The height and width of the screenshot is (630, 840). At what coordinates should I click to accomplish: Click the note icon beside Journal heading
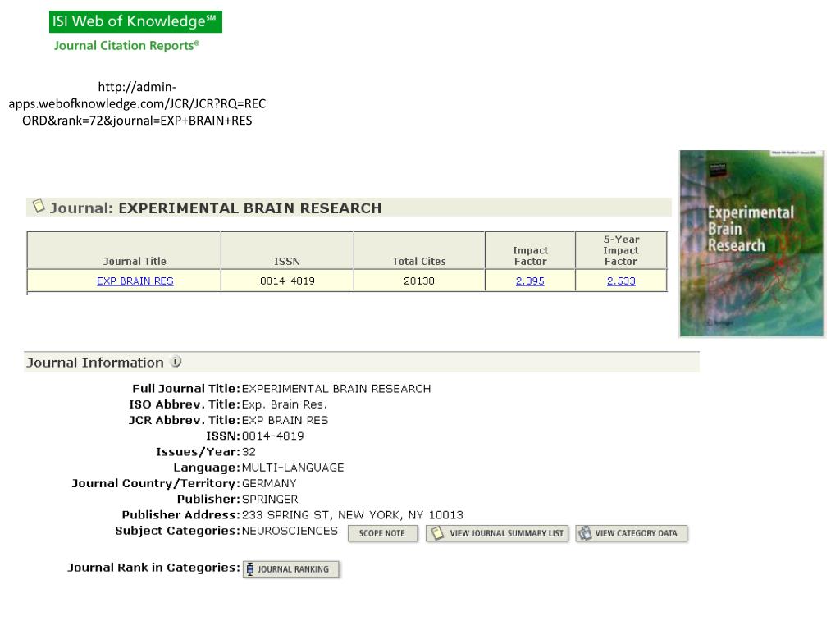39,206
